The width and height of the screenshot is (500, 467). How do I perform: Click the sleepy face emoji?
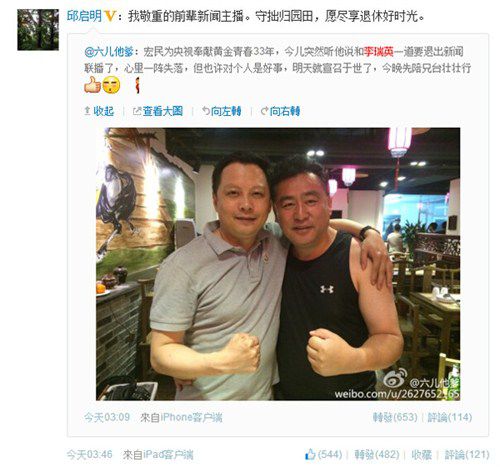click(111, 85)
